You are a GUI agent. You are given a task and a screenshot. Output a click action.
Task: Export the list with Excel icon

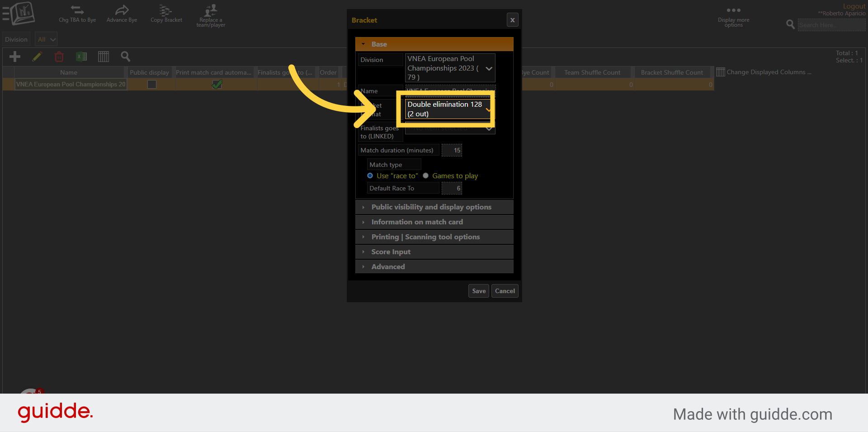pyautogui.click(x=81, y=57)
